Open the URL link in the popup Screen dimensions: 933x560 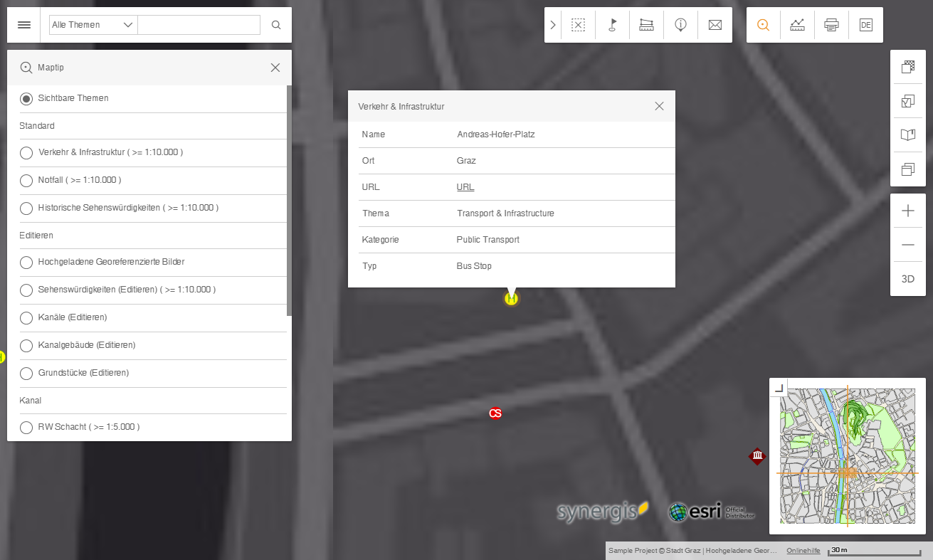tap(465, 186)
